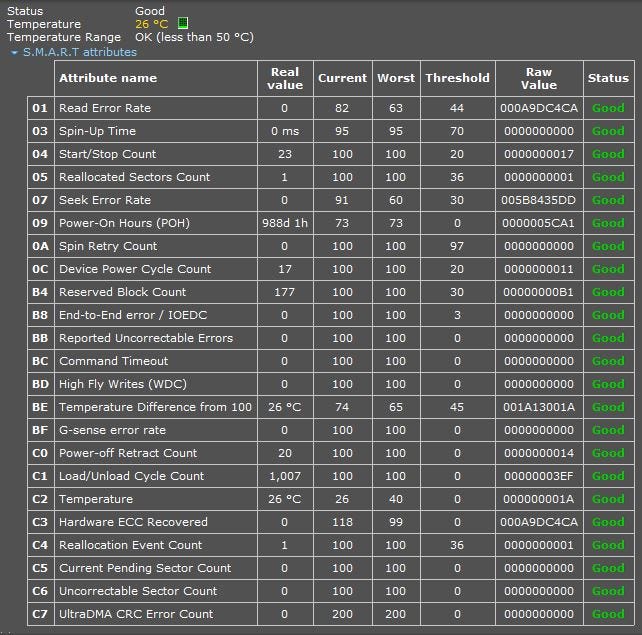
Task: Select the G-sense error rate attribute
Action: click(x=112, y=430)
